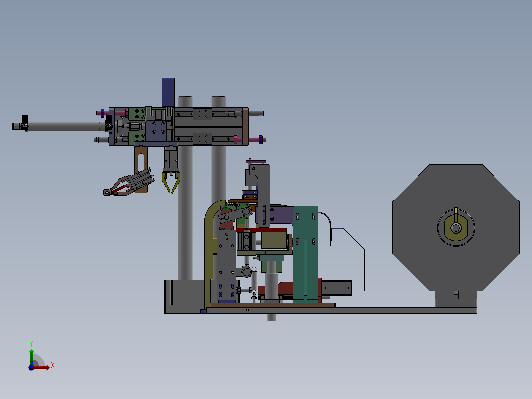Select the lower linear guide carriage block
Screen dimensions: 532x399
point(202,139)
